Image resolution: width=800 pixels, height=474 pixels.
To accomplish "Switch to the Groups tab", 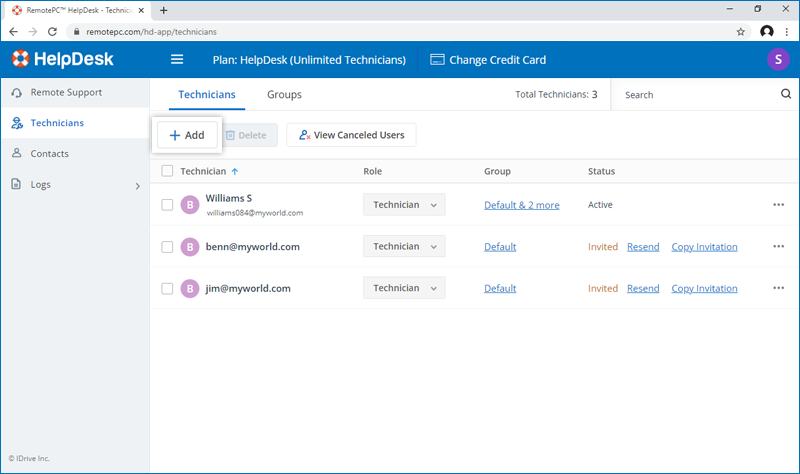I will (284, 94).
